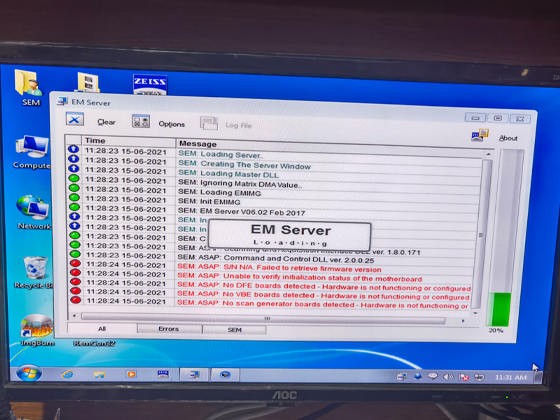
Task: Select the 'Ignoring Matrix DMA Value' row
Action: [x=274, y=183]
